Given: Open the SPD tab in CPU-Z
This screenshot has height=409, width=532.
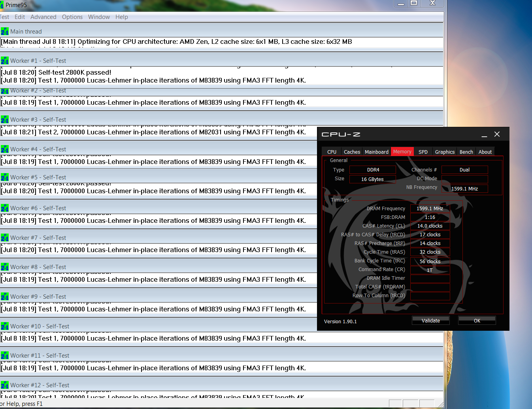Looking at the screenshot, I should tap(423, 152).
